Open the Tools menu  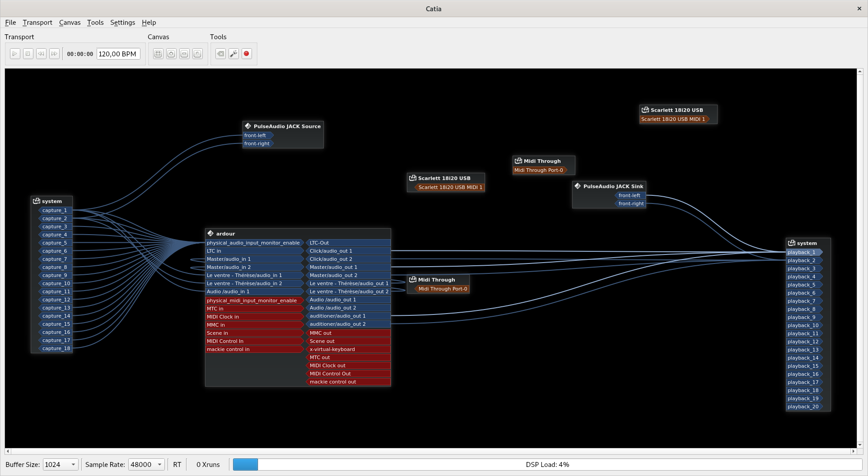click(x=95, y=23)
